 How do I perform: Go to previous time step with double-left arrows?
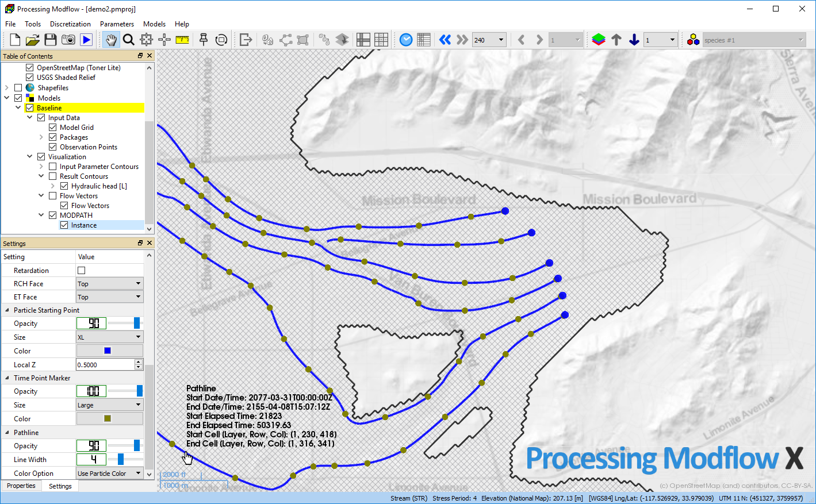point(445,40)
